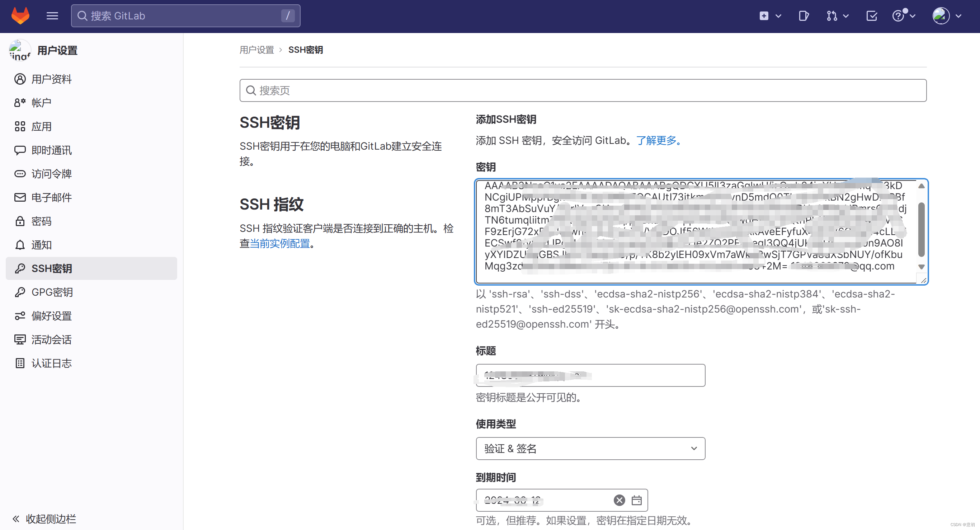980x530 pixels.
Task: Click the 了解更多 link
Action: [x=659, y=140]
